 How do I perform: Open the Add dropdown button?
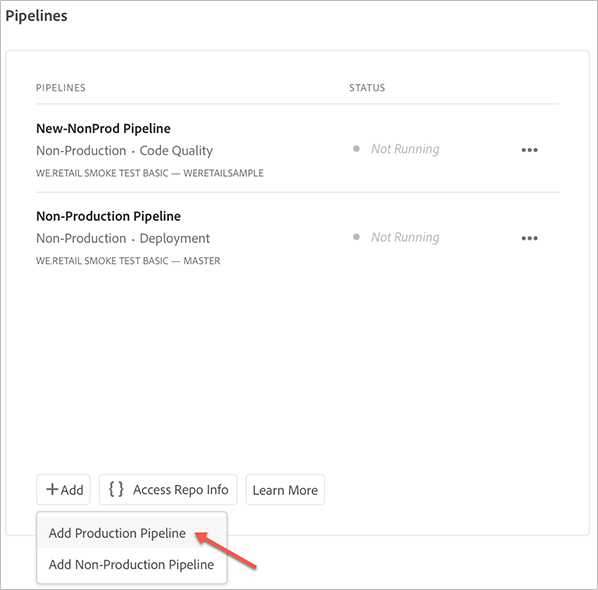(x=63, y=489)
